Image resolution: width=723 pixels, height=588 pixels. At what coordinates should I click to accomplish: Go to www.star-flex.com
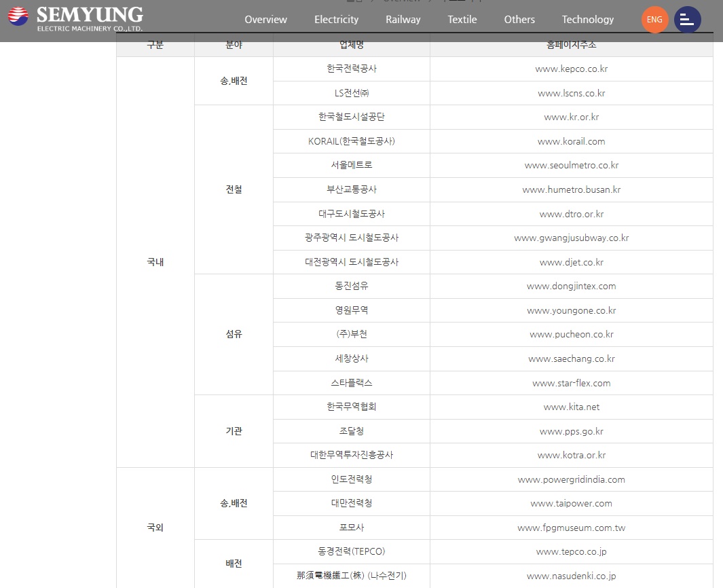tap(572, 383)
